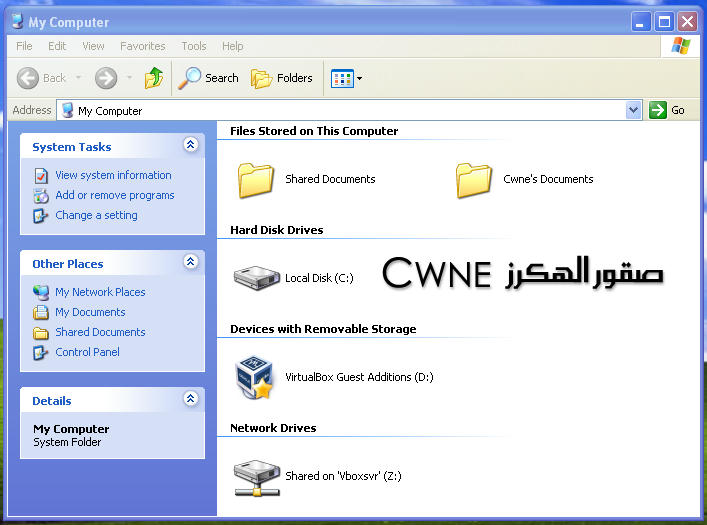707x525 pixels.
Task: Click the Forward arrow button
Action: pyautogui.click(x=106, y=78)
